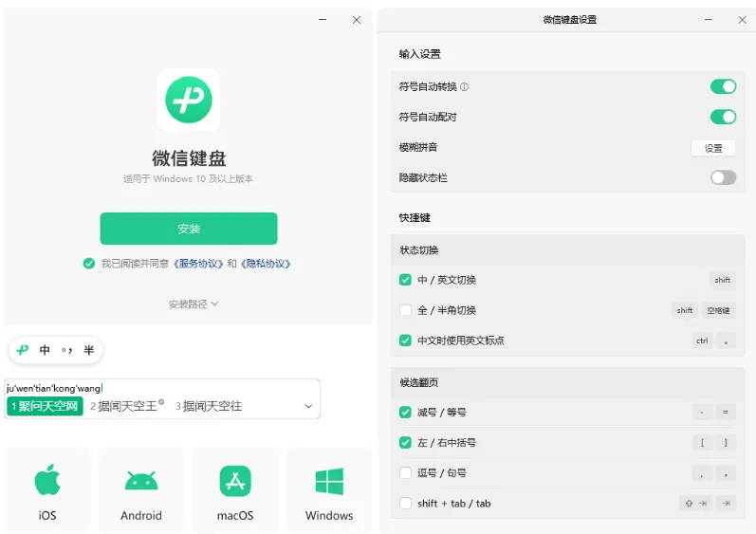This screenshot has width=756, height=534.
Task: Toggle the punctuation mode icon in status bar
Action: pos(67,350)
